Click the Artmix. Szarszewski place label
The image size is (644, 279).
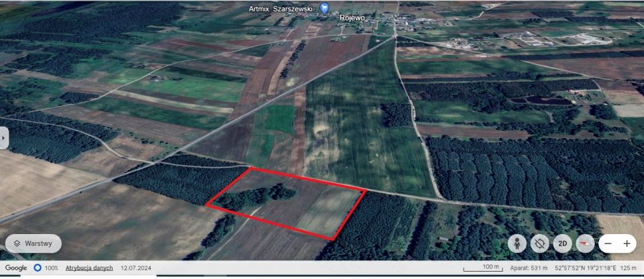pos(282,9)
